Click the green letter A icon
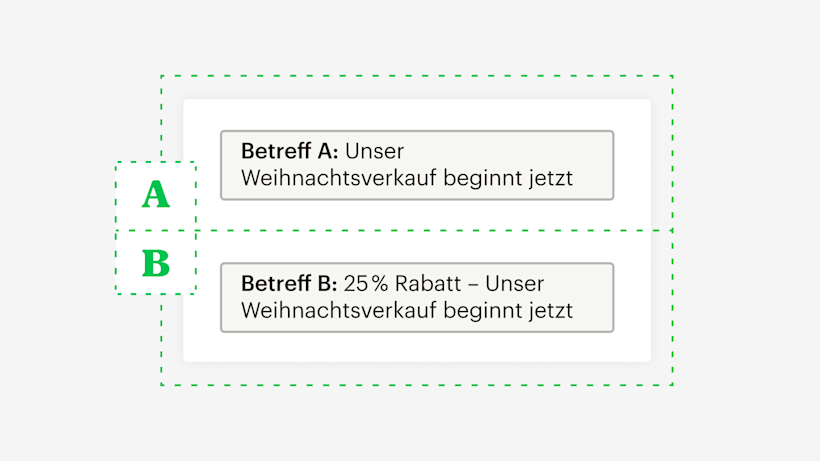This screenshot has width=820, height=461. 155,195
